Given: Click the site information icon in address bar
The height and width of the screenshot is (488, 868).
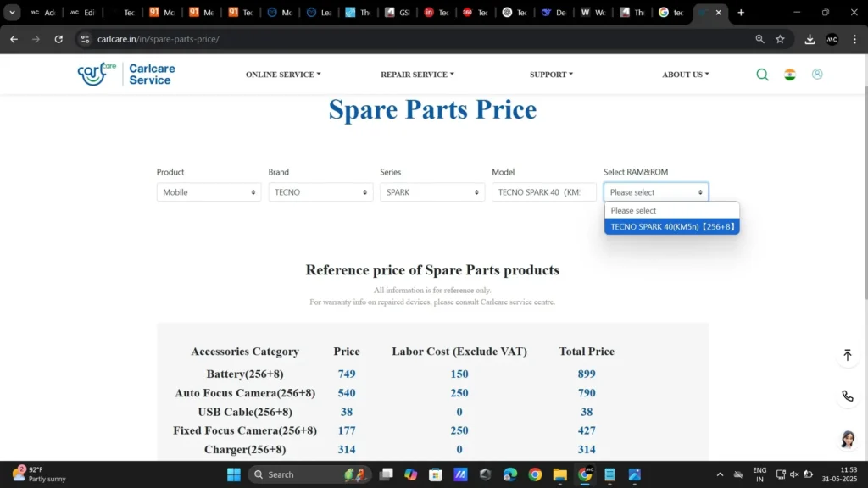Looking at the screenshot, I should click(x=85, y=39).
